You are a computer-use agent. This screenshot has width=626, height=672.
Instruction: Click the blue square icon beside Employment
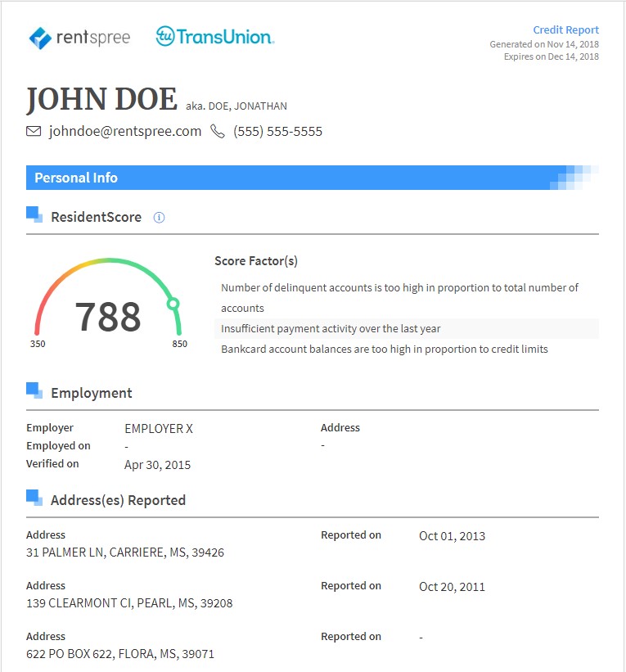click(x=34, y=390)
